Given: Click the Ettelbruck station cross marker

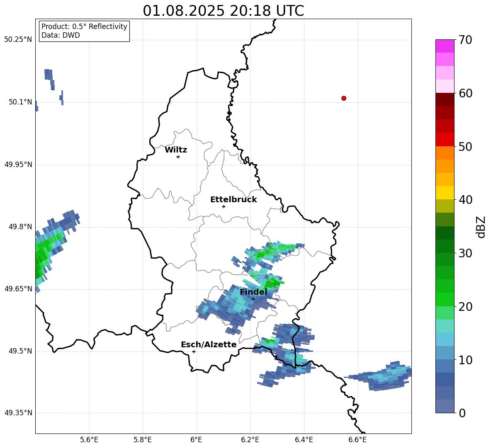Looking at the screenshot, I should coord(224,206).
